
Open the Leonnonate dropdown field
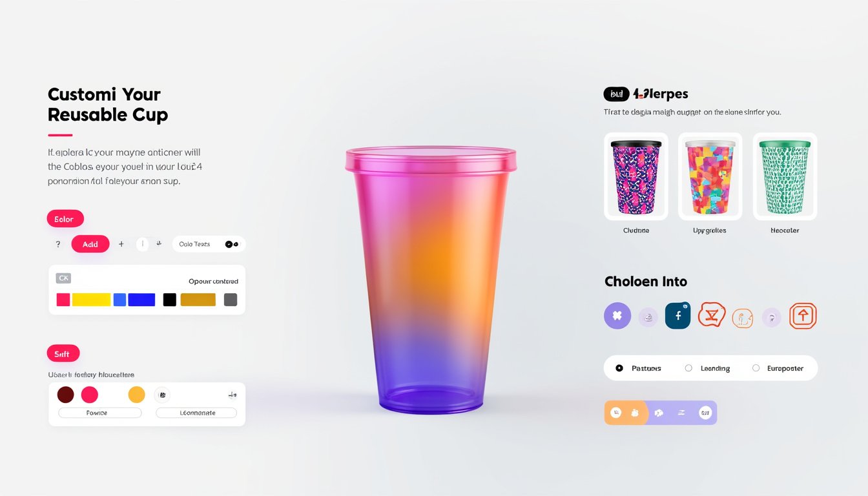(x=196, y=413)
